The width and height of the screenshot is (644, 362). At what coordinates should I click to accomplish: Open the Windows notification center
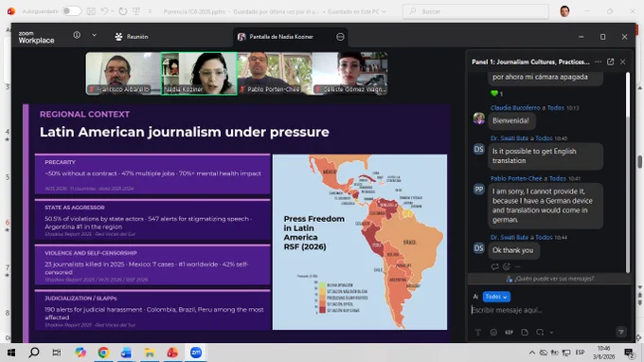(x=629, y=353)
